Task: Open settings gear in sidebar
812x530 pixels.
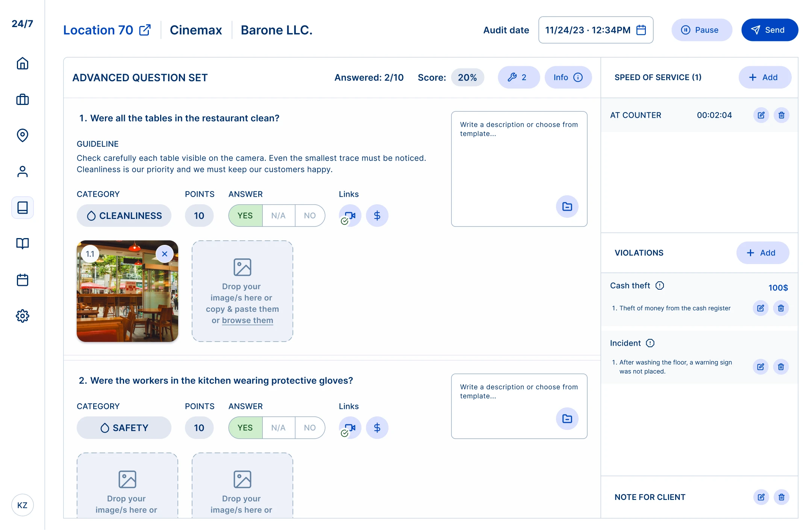Action: click(23, 316)
